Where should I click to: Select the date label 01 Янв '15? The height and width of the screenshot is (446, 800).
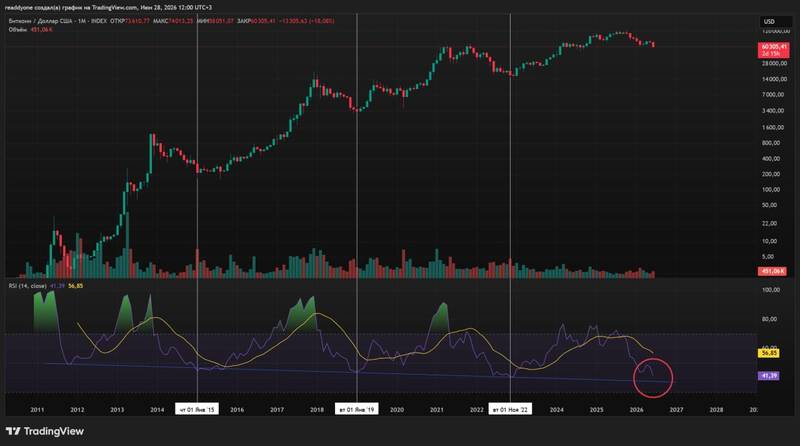pyautogui.click(x=197, y=409)
